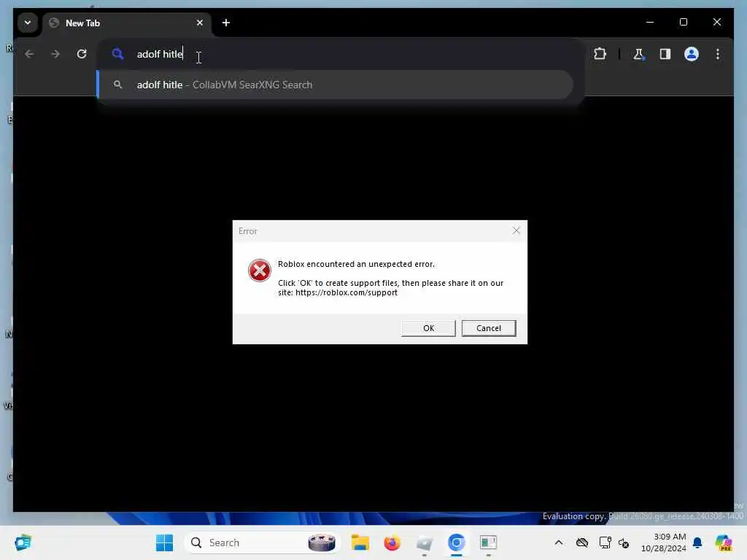
Task: Go back with the back arrow
Action: tap(29, 54)
